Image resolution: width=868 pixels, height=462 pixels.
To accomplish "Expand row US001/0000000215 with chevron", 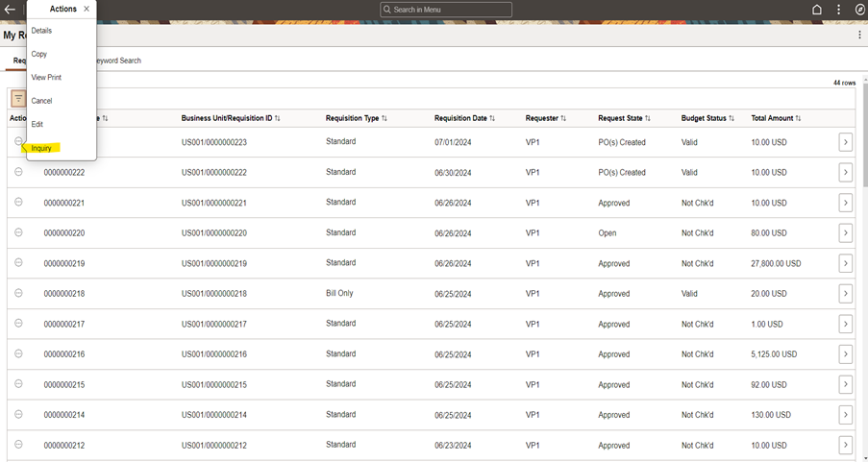I will pyautogui.click(x=845, y=384).
